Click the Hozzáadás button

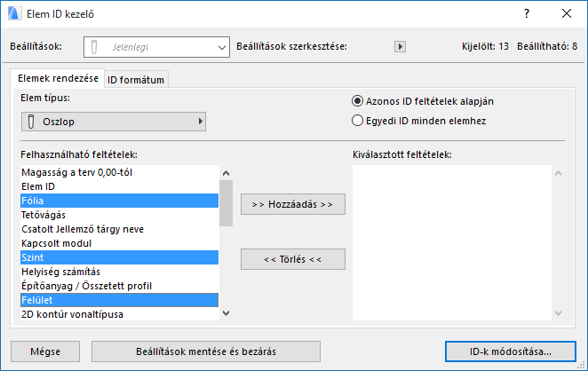coord(292,204)
